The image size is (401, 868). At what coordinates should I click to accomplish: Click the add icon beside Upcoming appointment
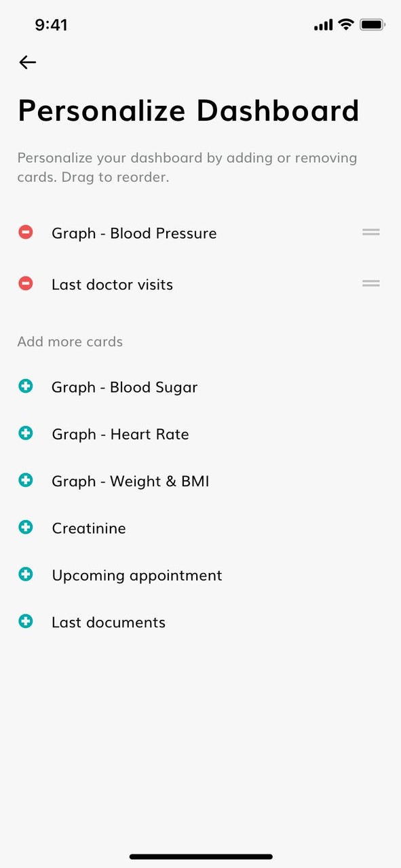(25, 574)
